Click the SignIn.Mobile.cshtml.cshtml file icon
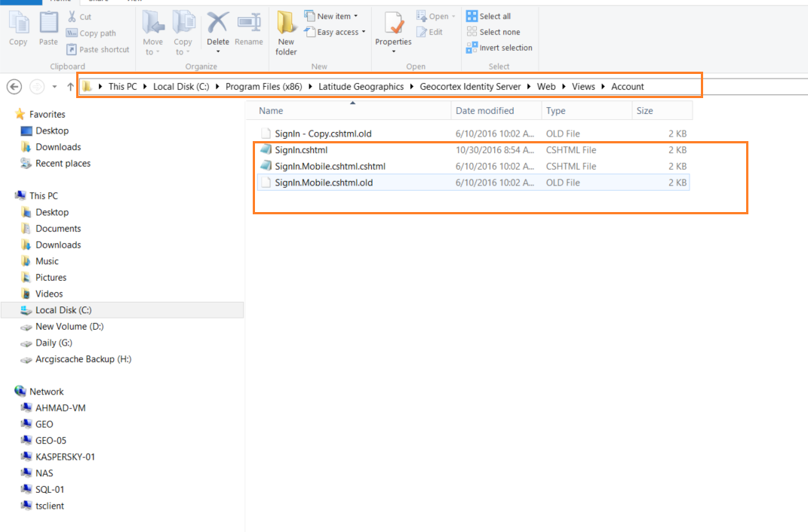This screenshot has height=532, width=808. pos(266,166)
